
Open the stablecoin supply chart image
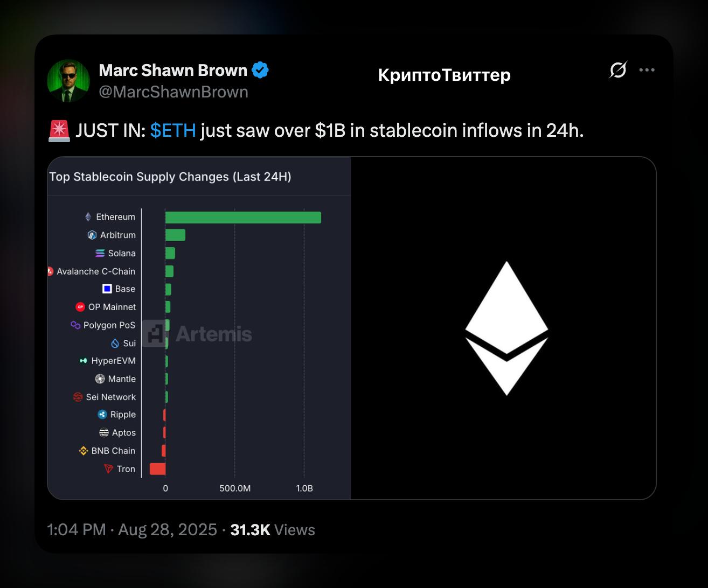[199, 328]
